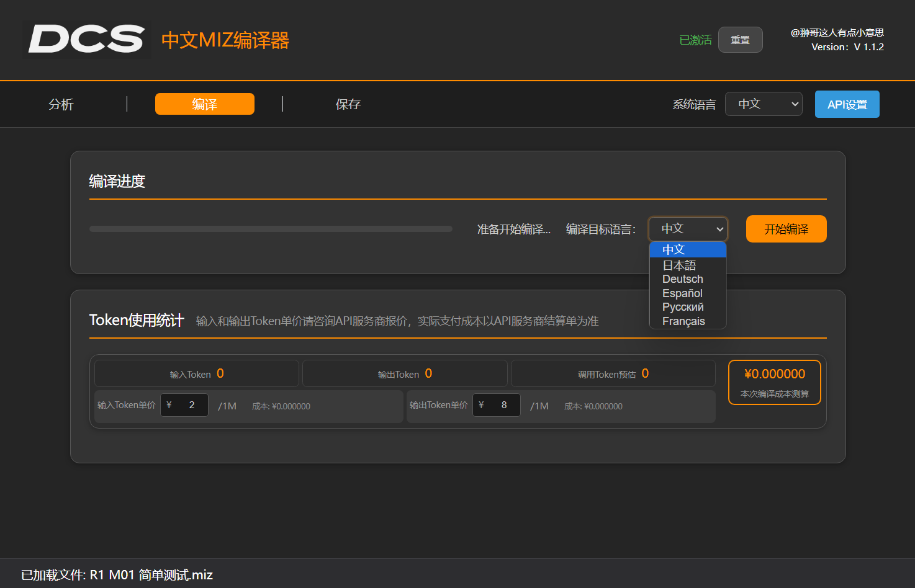Click the 输出Token单价 price field
The width and height of the screenshot is (915, 588).
point(497,405)
